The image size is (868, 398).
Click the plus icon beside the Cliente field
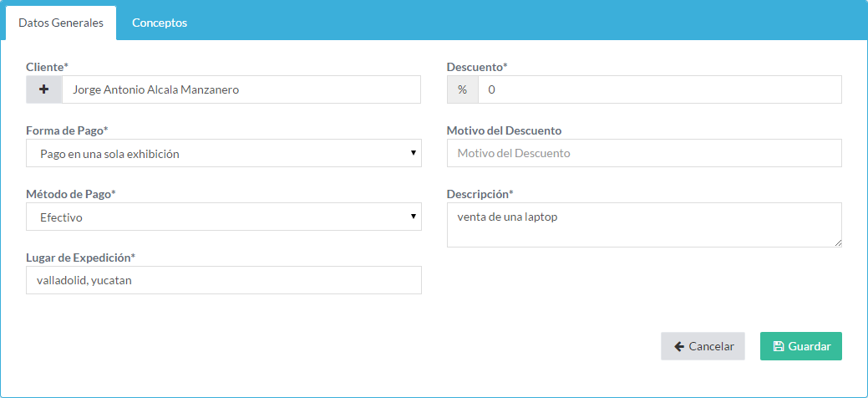pyautogui.click(x=44, y=89)
